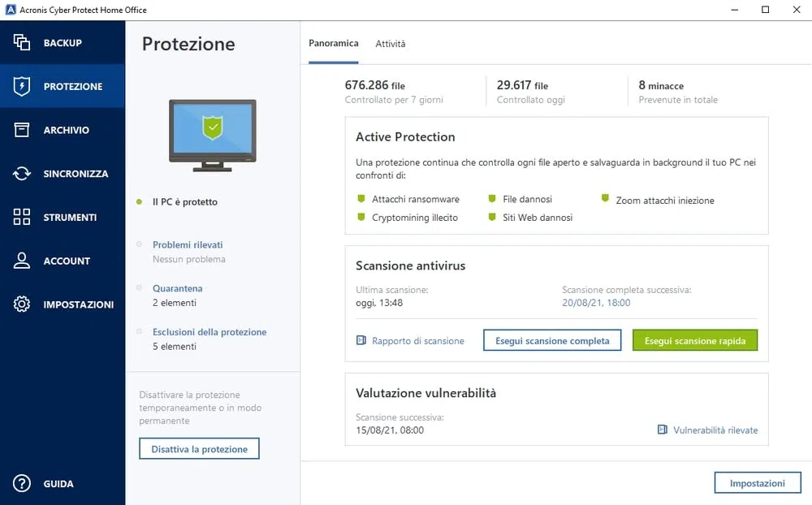812x505 pixels.
Task: Click the Archivio box icon
Action: [22, 129]
